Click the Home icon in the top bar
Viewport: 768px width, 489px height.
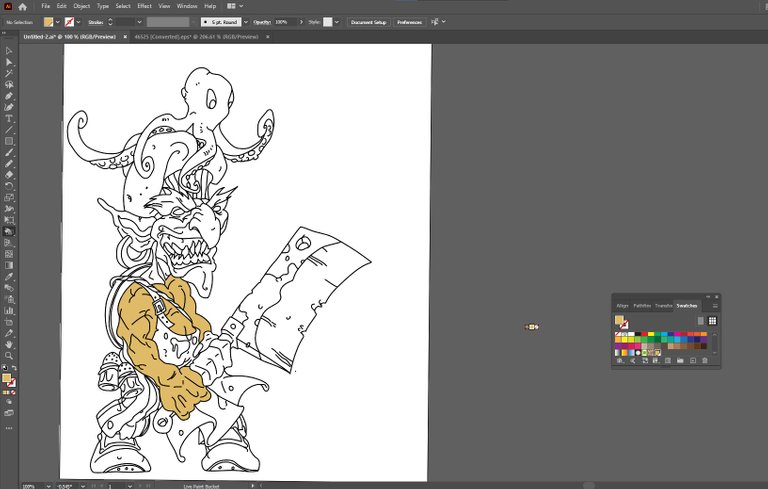pos(23,6)
